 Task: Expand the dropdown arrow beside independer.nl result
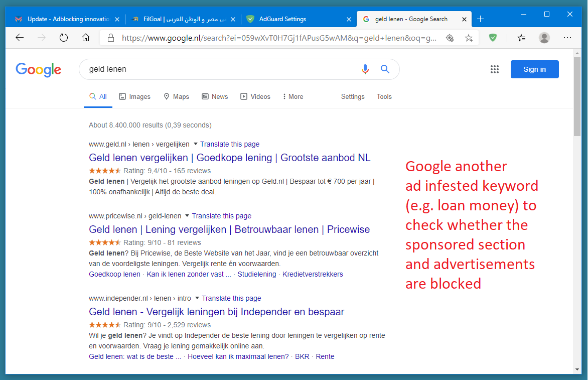point(197,298)
